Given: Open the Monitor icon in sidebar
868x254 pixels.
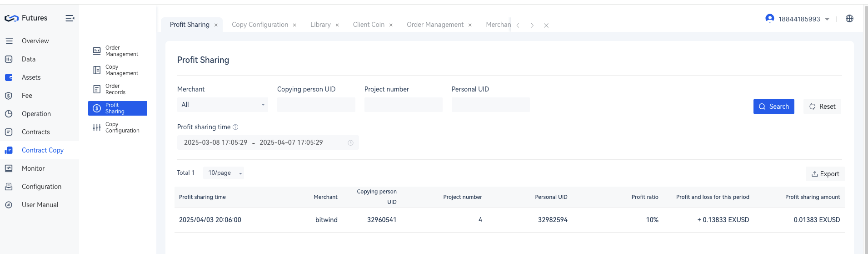Looking at the screenshot, I should 9,168.
